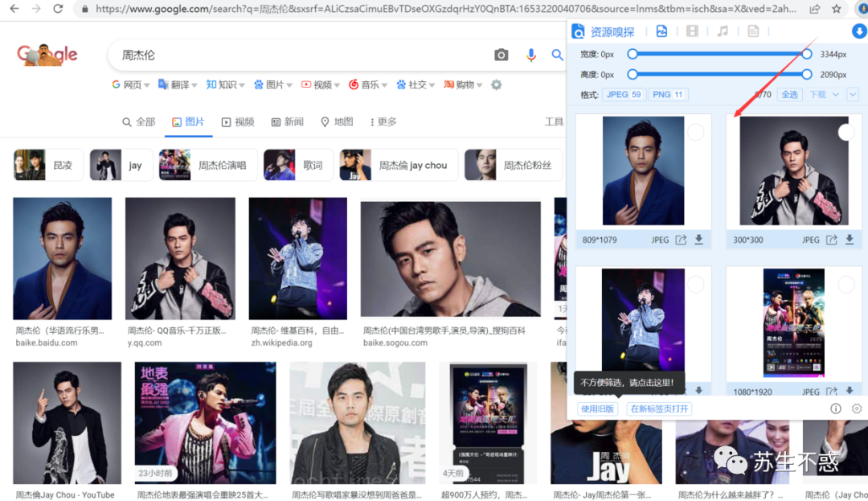Toggle the JPEG 59 format filter
Viewport: 868px width, 501px height.
click(624, 95)
